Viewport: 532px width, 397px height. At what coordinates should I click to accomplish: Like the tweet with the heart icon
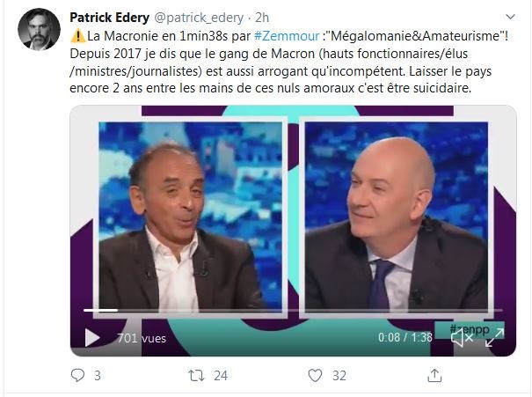click(315, 375)
